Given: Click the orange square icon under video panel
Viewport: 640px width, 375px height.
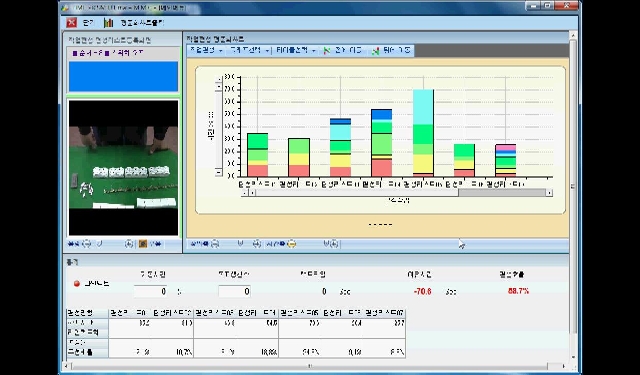Looking at the screenshot, I should [x=142, y=244].
